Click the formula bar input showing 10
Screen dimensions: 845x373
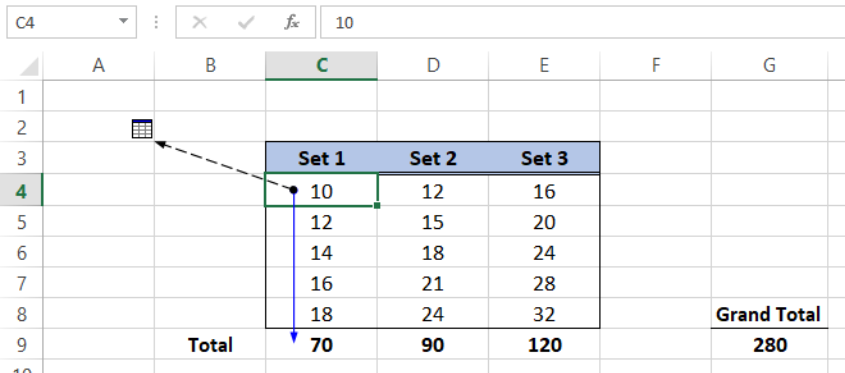[x=582, y=22]
